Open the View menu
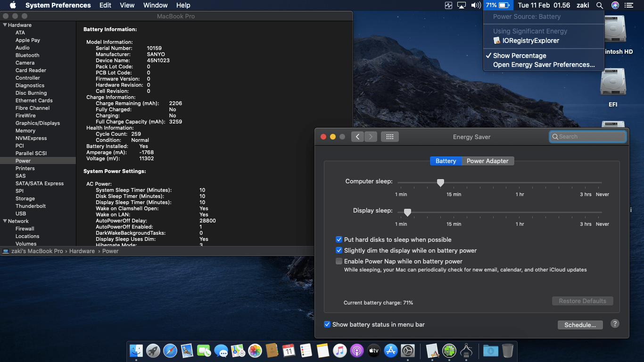This screenshot has height=362, width=644. tap(127, 5)
